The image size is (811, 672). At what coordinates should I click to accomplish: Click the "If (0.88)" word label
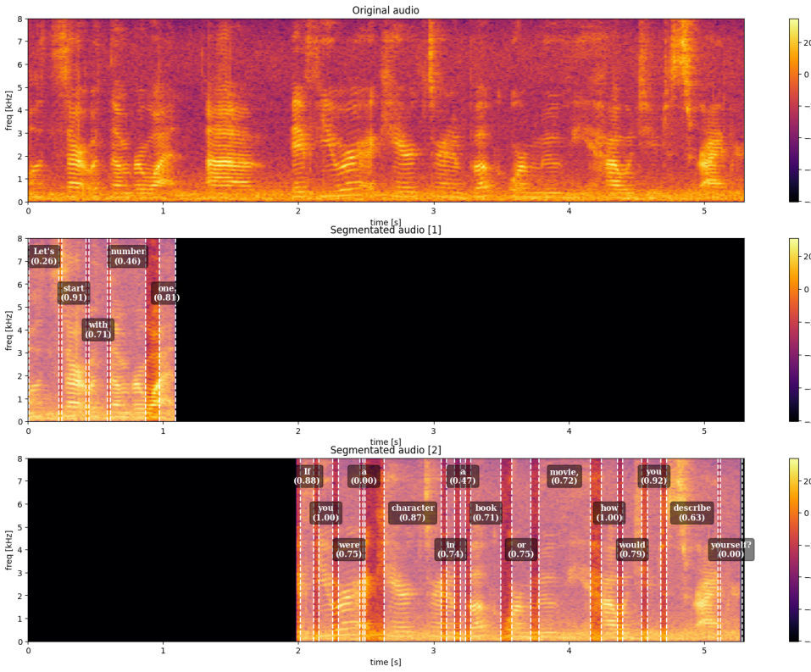click(x=307, y=476)
